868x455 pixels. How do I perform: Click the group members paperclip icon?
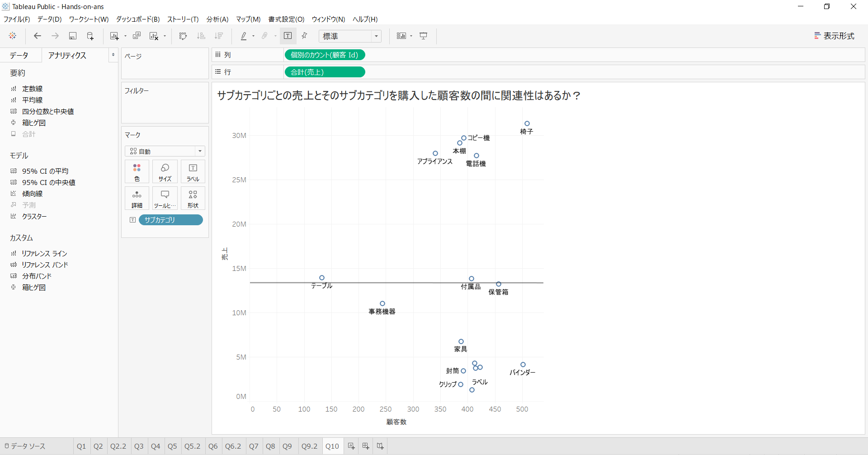pos(264,36)
